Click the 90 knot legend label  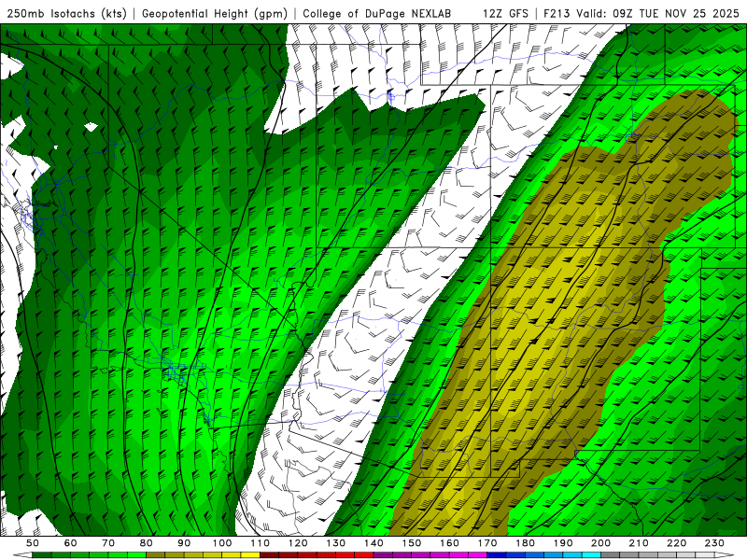pos(184,543)
